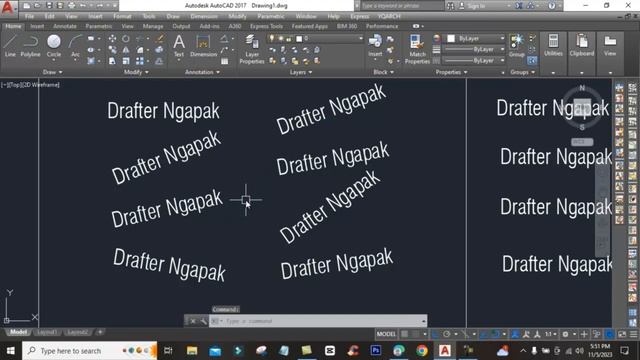Click the Table icon in Annotation panel
This screenshot has height=360, width=640.
224,61
